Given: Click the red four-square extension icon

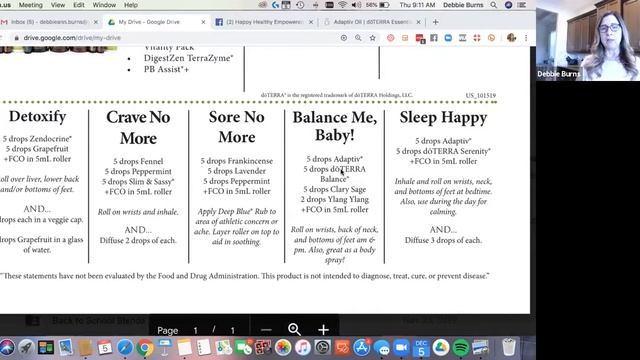Looking at the screenshot, I should pos(477,38).
